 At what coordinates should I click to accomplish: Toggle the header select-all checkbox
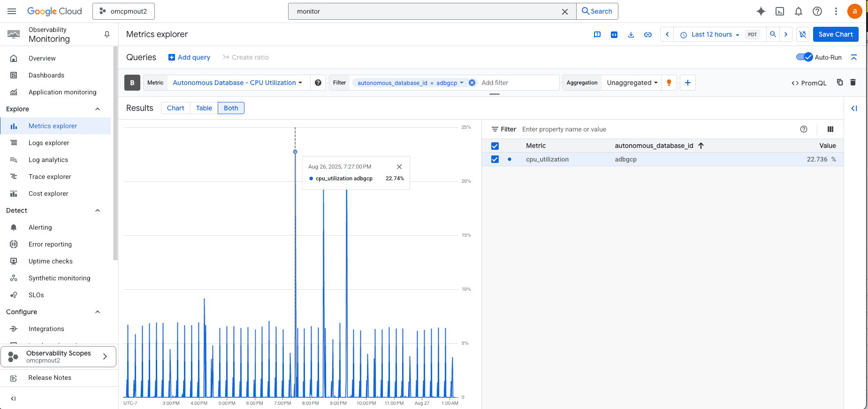pos(495,146)
